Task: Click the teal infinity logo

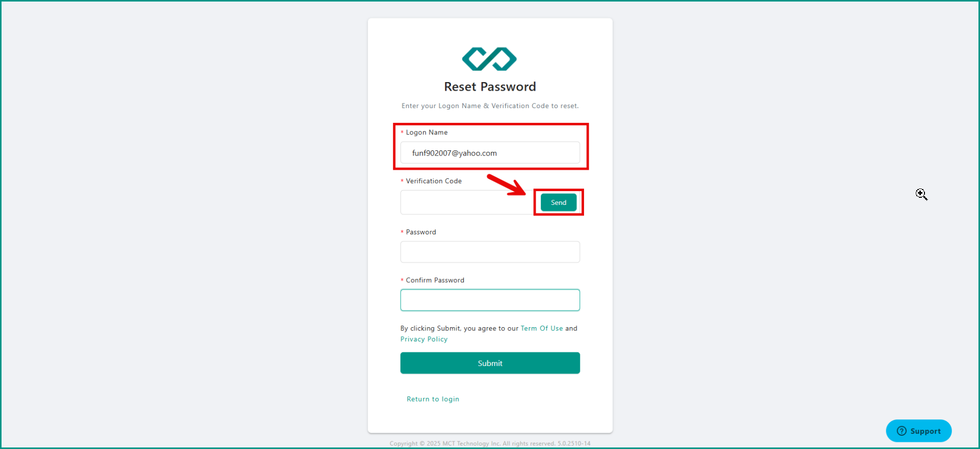Action: point(489,59)
